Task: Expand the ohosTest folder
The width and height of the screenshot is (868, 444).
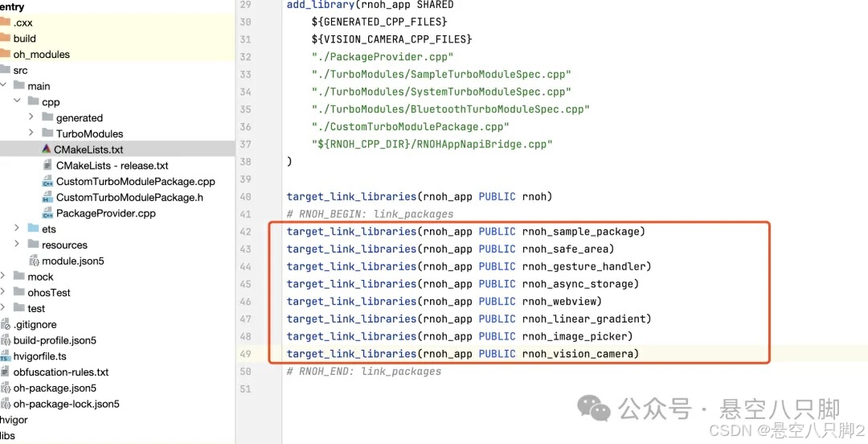Action: (x=2, y=292)
